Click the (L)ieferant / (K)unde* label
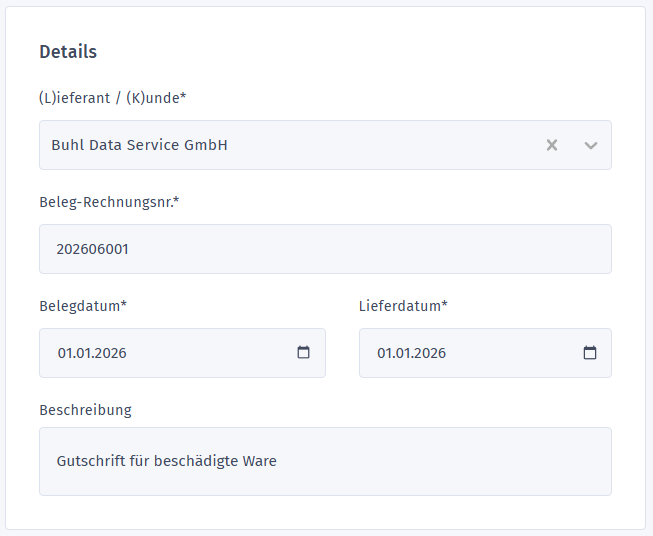The image size is (653, 536). click(113, 98)
